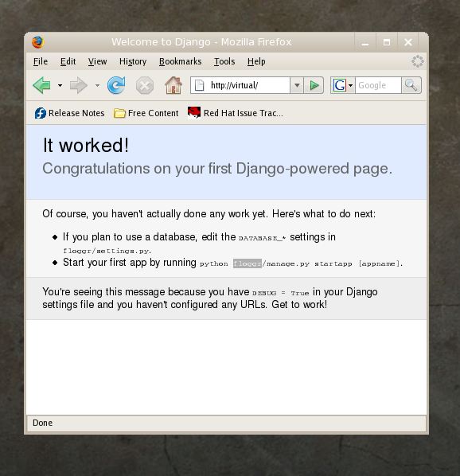Open the Red Hat Issue Tracker bookmark
Image resolution: width=460 pixels, height=476 pixels.
[x=235, y=113]
